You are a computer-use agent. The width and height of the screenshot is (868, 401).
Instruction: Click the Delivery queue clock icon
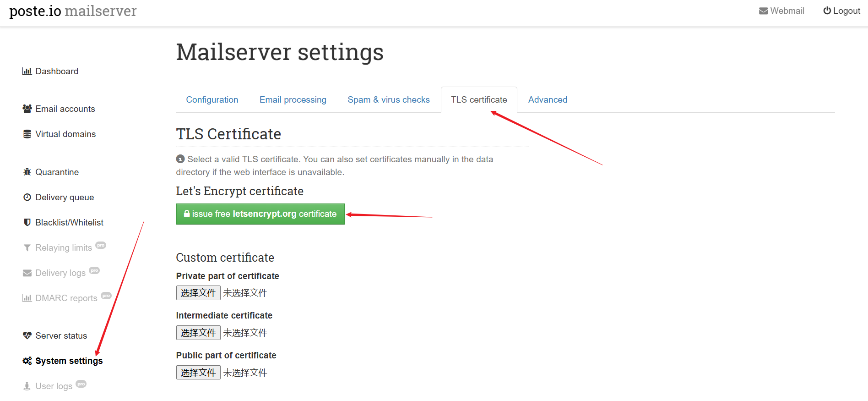[27, 197]
